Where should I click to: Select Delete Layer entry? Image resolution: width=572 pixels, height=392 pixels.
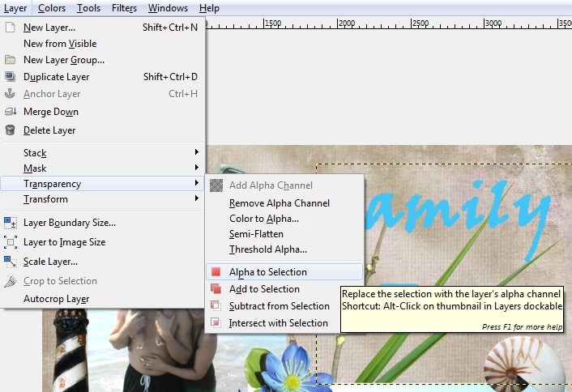click(102, 130)
